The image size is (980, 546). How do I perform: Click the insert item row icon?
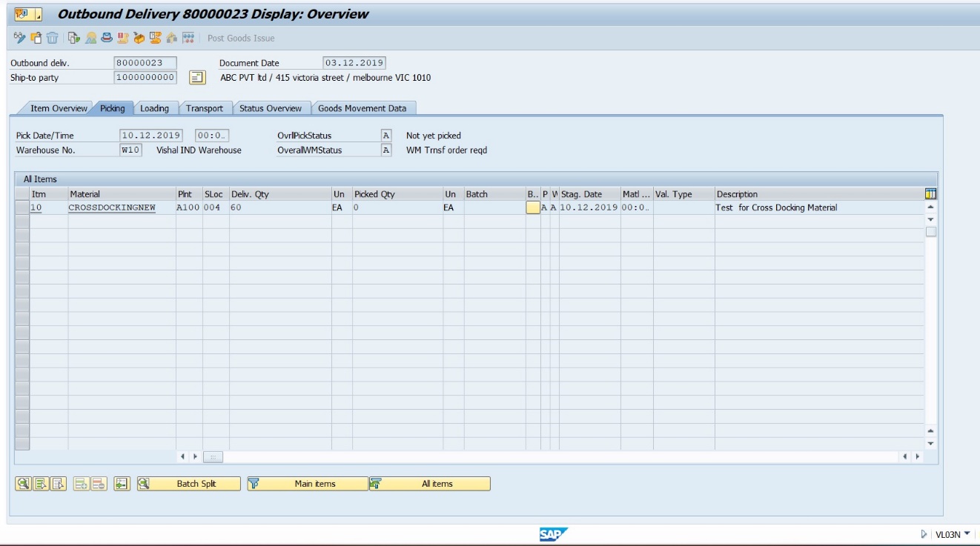click(x=82, y=484)
